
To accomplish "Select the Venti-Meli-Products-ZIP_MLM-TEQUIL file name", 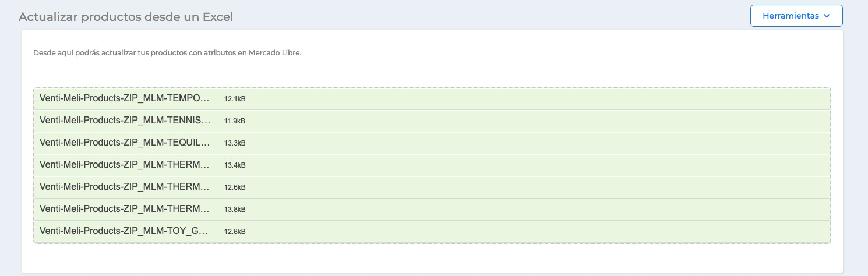I will [x=124, y=143].
